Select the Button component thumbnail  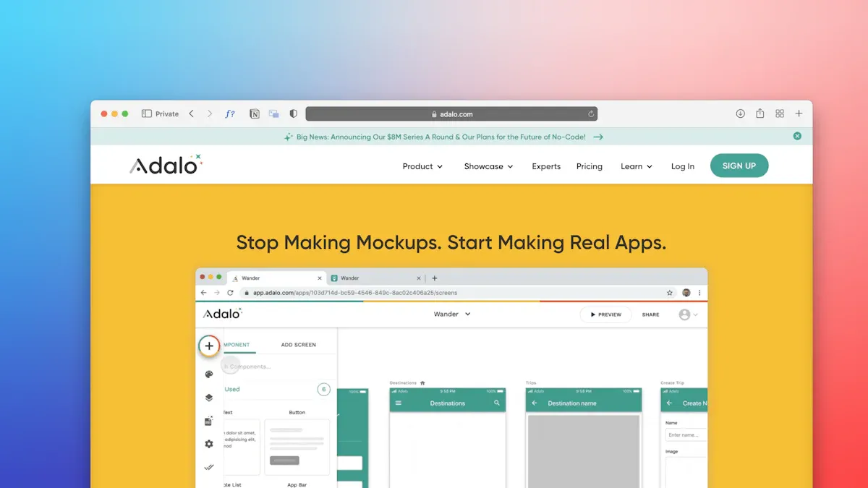[x=297, y=447]
